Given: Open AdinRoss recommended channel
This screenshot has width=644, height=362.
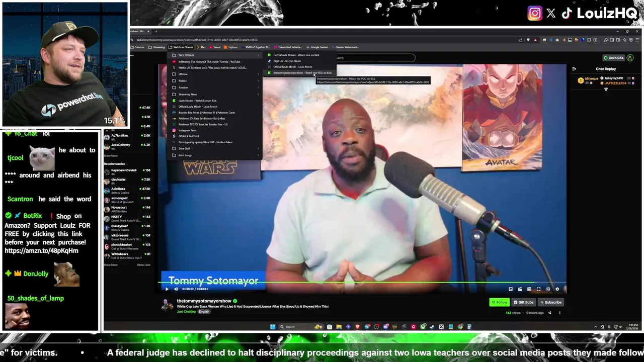Looking at the screenshot, I should tap(127, 190).
